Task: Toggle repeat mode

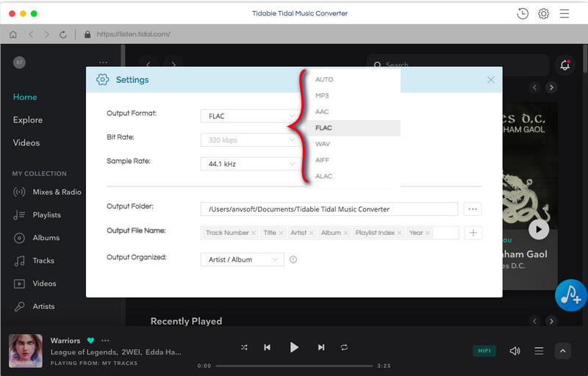Action: [344, 347]
